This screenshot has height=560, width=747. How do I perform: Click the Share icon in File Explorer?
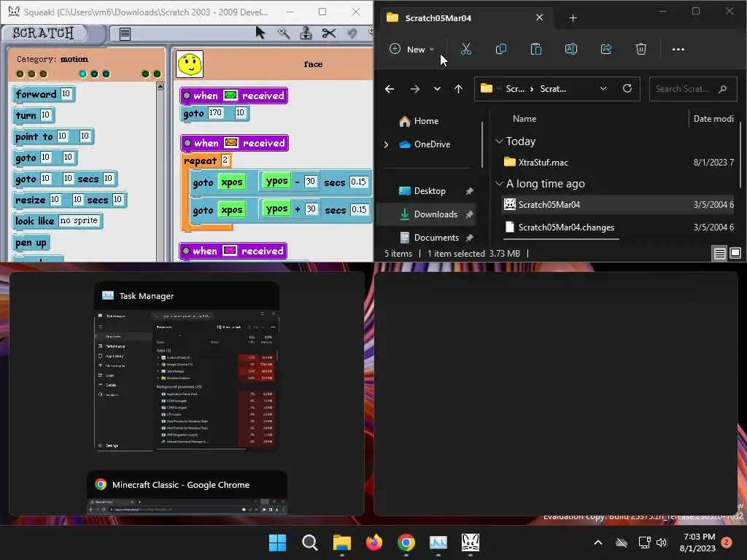pyautogui.click(x=606, y=49)
